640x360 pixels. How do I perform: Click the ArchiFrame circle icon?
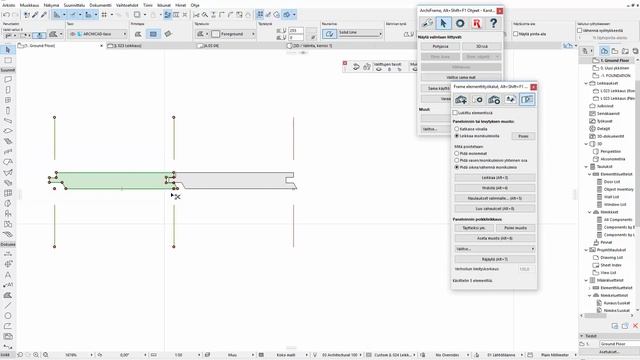460,23
